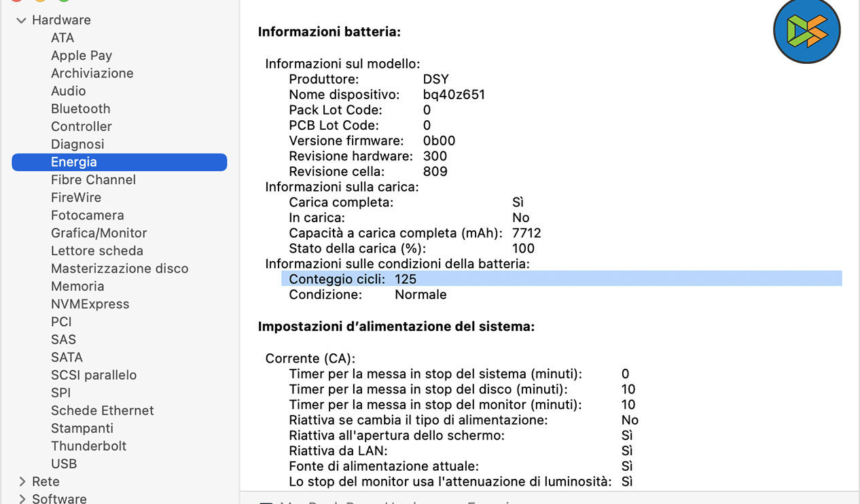This screenshot has height=504, width=860.
Task: Open the Stampanti sidebar entry
Action: coord(82,429)
